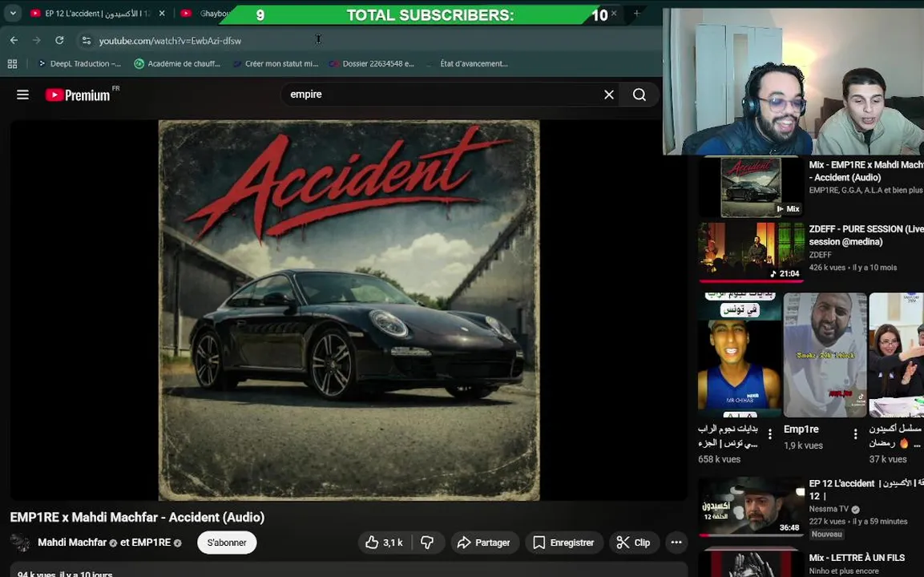Open the tab search dropdown arrow
The height and width of the screenshot is (577, 924).
click(x=12, y=13)
